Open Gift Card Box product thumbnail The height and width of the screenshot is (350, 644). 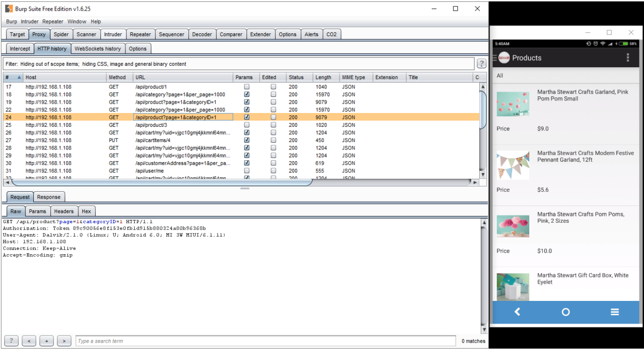tap(513, 287)
